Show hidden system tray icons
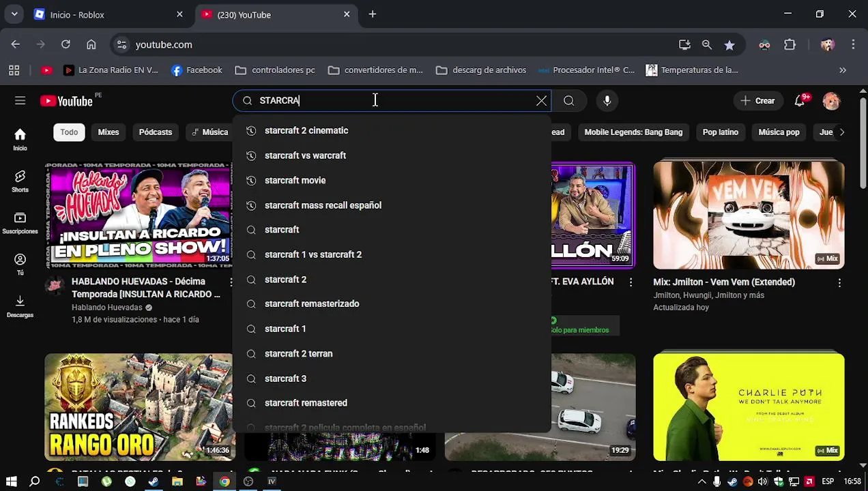This screenshot has height=491, width=868. click(703, 481)
